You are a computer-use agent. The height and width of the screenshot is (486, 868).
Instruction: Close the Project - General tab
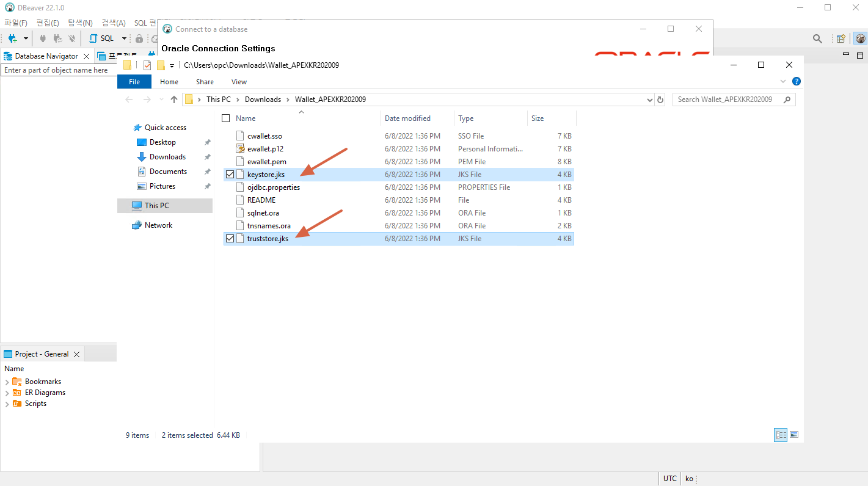[x=76, y=354]
